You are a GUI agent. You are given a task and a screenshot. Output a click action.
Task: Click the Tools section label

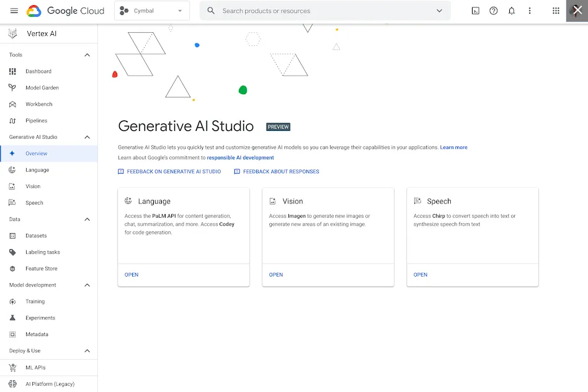click(x=16, y=55)
